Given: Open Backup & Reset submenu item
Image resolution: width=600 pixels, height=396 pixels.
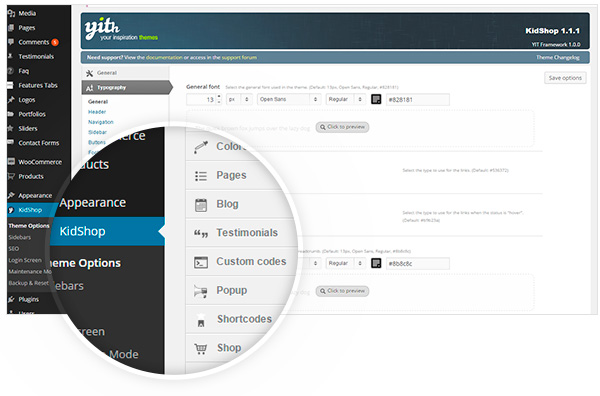Looking at the screenshot, I should point(29,283).
